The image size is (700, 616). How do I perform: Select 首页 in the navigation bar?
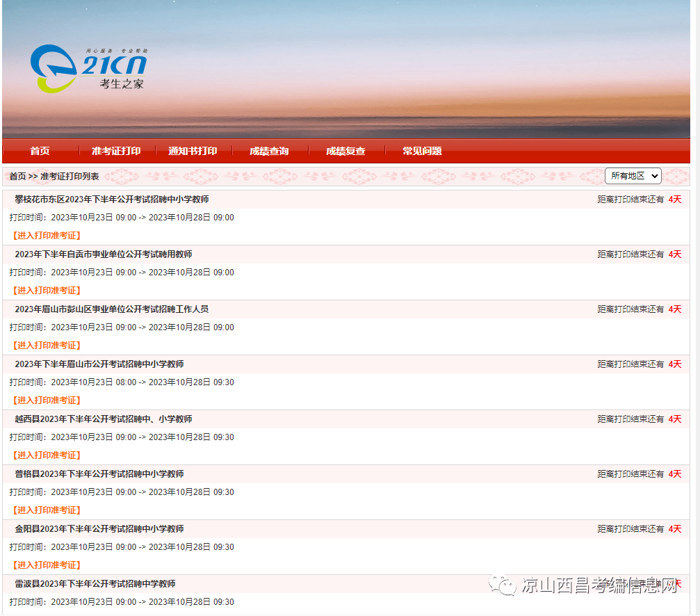[38, 151]
